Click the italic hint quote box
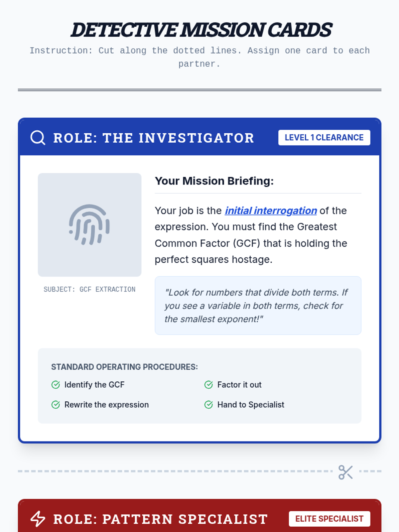 click(x=258, y=306)
